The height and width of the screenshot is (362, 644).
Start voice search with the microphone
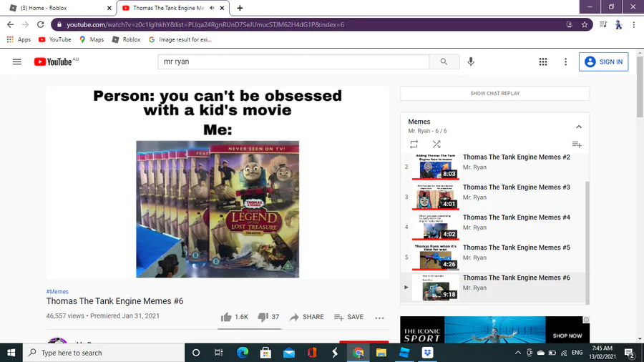(x=471, y=62)
